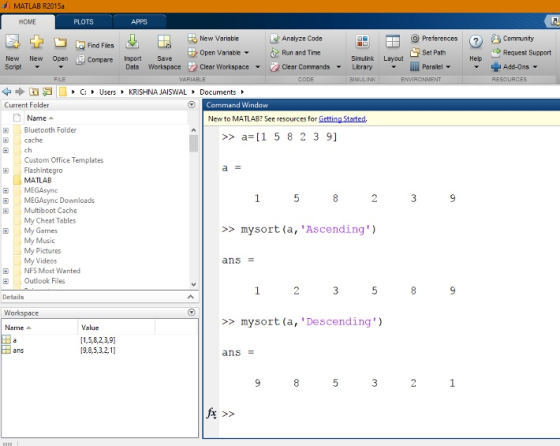
Task: Click the Current Folder scroll up arrow
Action: 193,130
